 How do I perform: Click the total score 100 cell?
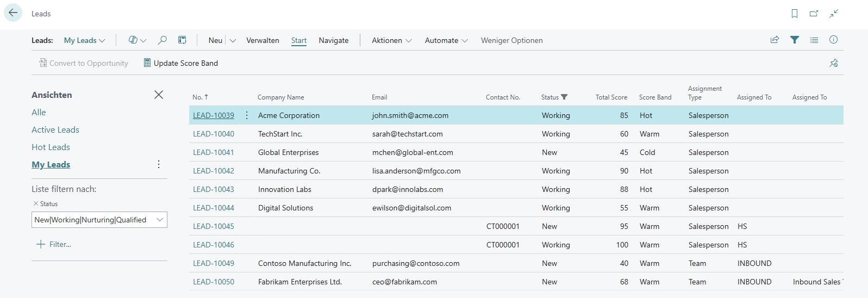click(x=622, y=245)
